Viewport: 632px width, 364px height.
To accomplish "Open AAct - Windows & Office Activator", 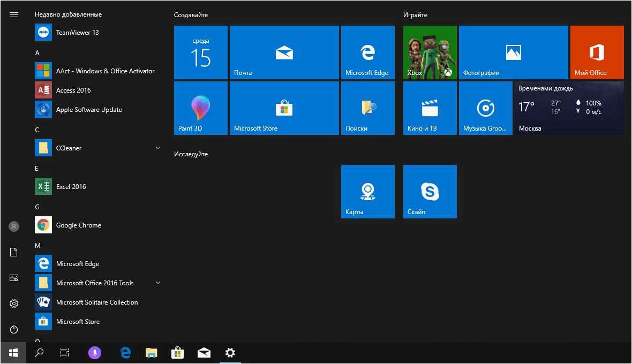I will pos(99,71).
